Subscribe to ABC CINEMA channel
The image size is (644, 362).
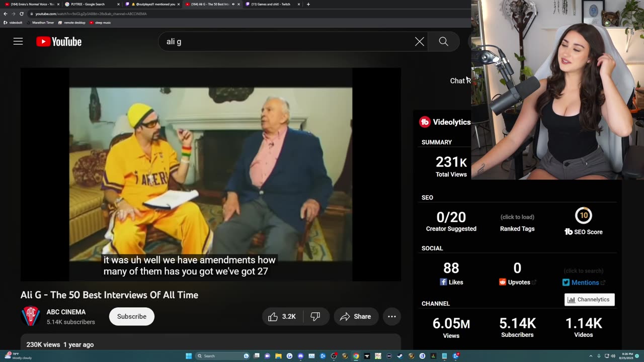coord(131,316)
